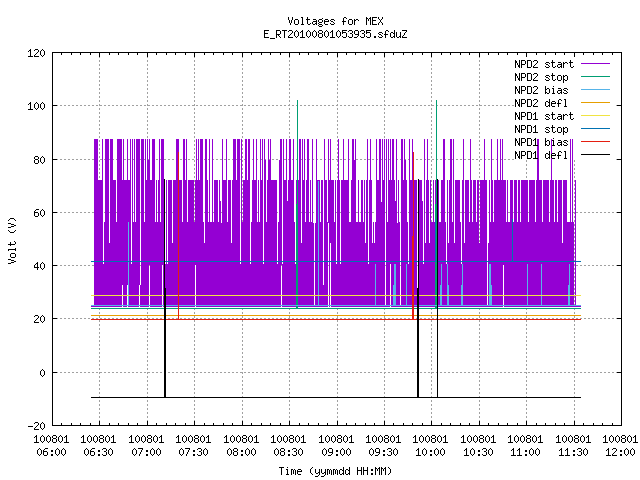
Task: Click the 10:30 time axis label
Action: tap(478, 453)
